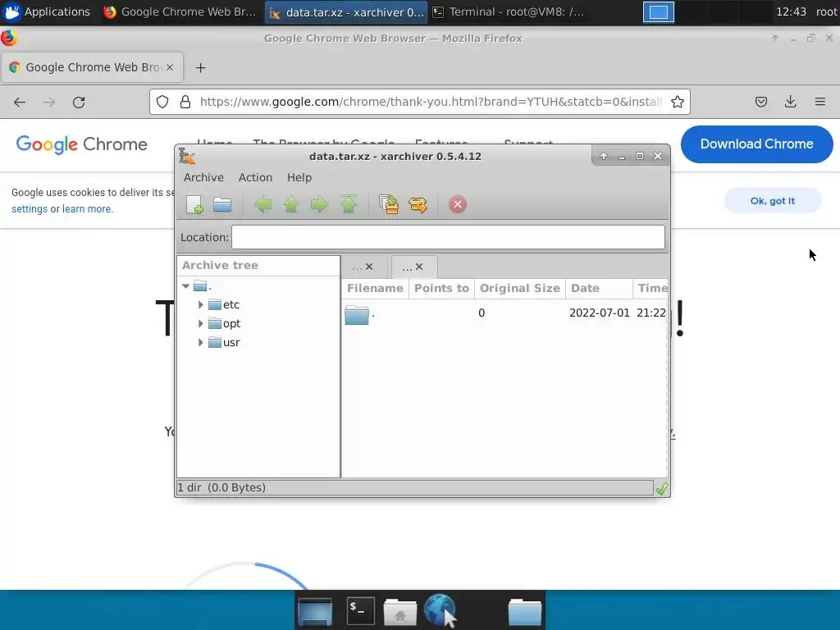This screenshot has width=840, height=630.
Task: Switch to Google Chrome Web Browser taskbar item
Action: [180, 11]
